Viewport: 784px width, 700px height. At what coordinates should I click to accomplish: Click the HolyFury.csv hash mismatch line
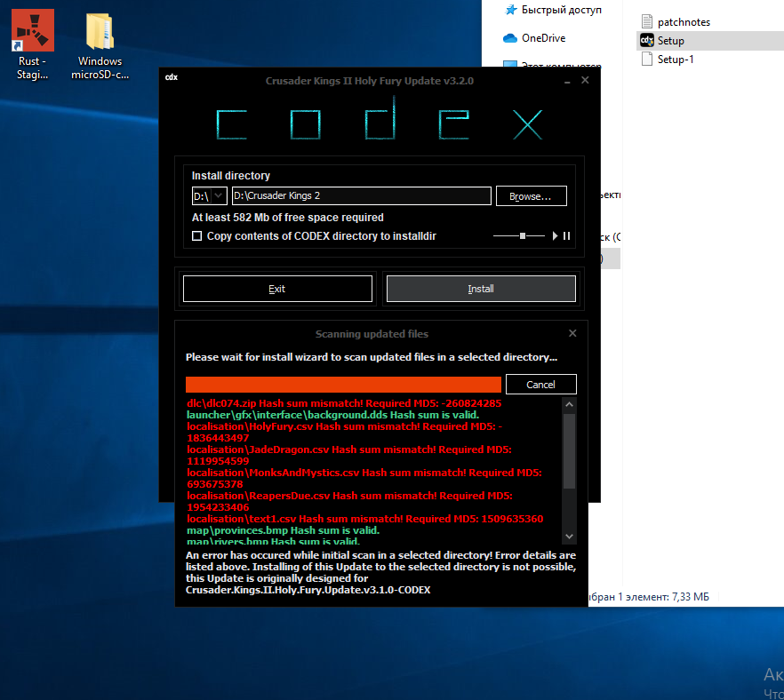(345, 433)
